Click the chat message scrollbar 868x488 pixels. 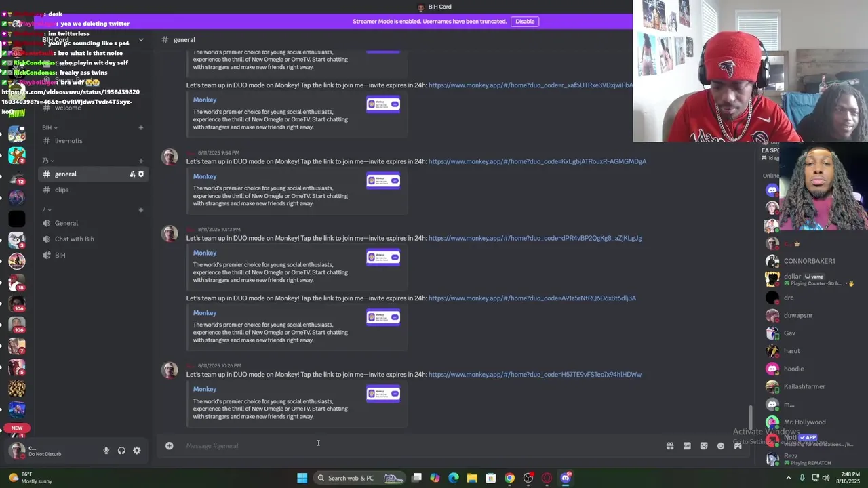pos(750,417)
